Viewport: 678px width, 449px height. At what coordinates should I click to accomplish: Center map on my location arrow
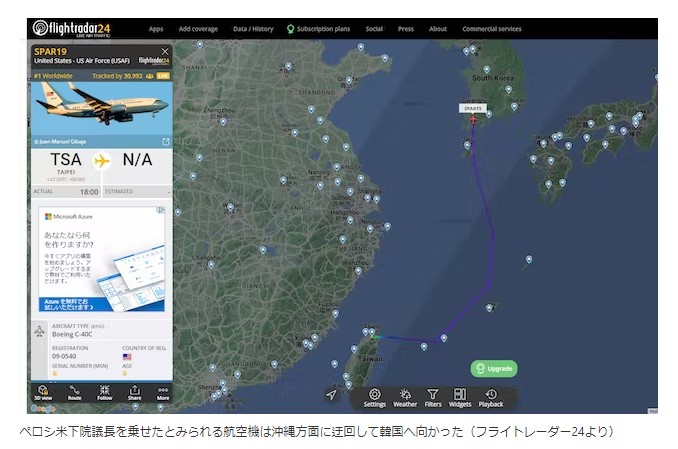(x=331, y=394)
